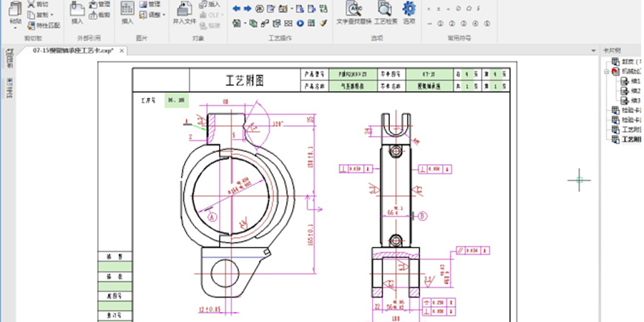Image resolution: width=644 pixels, height=322 pixels.
Task: Open the document tab list dropdown arrow
Action: click(x=593, y=51)
